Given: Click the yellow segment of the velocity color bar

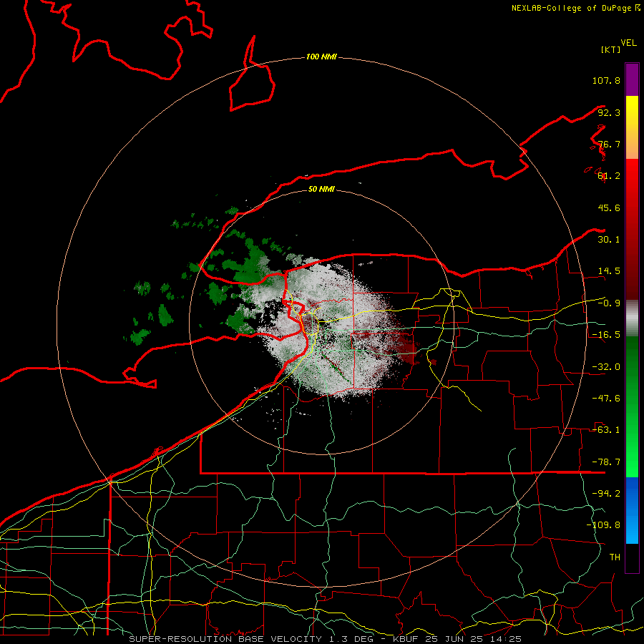Looking at the screenshot, I should (x=632, y=127).
